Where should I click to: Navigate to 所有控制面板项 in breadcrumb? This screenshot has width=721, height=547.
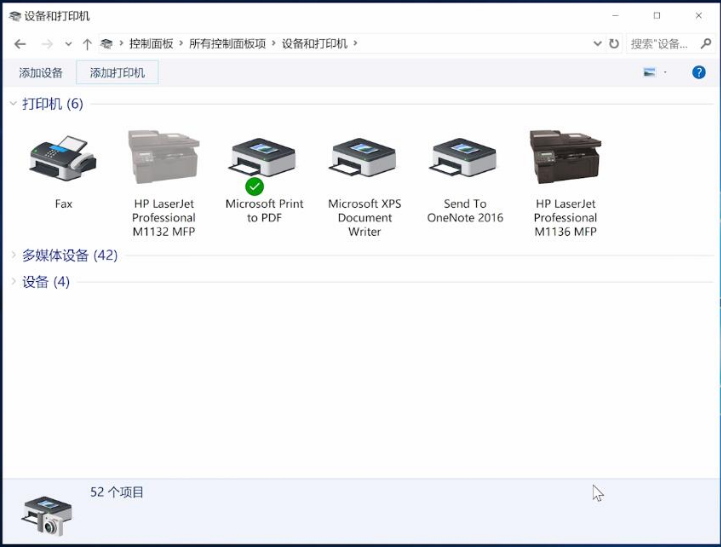(226, 44)
